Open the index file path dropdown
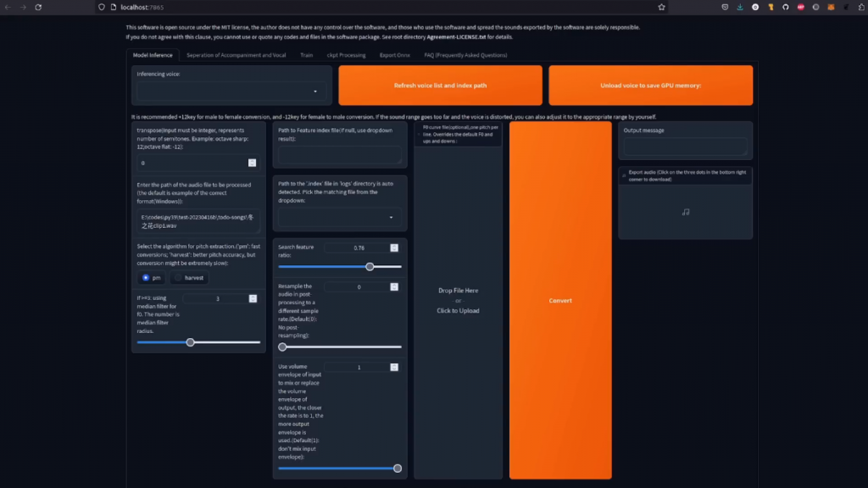The width and height of the screenshot is (868, 488). (x=339, y=218)
